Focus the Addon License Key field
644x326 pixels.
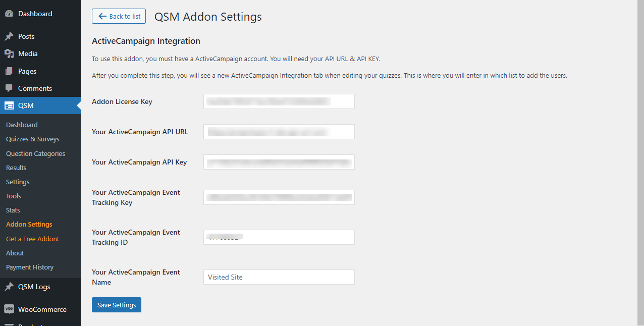279,101
